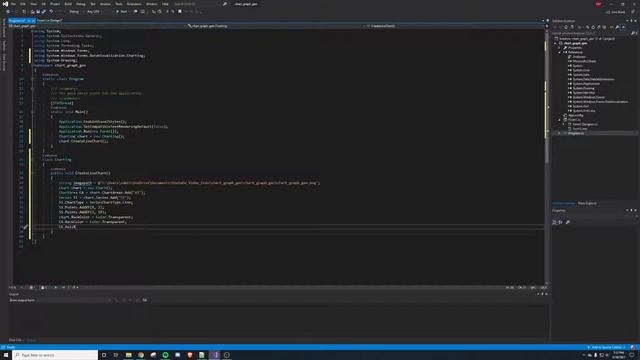The width and height of the screenshot is (640, 360).
Task: Click the Solution Explorer Properties wrench icon
Action: pyautogui.click(x=617, y=27)
